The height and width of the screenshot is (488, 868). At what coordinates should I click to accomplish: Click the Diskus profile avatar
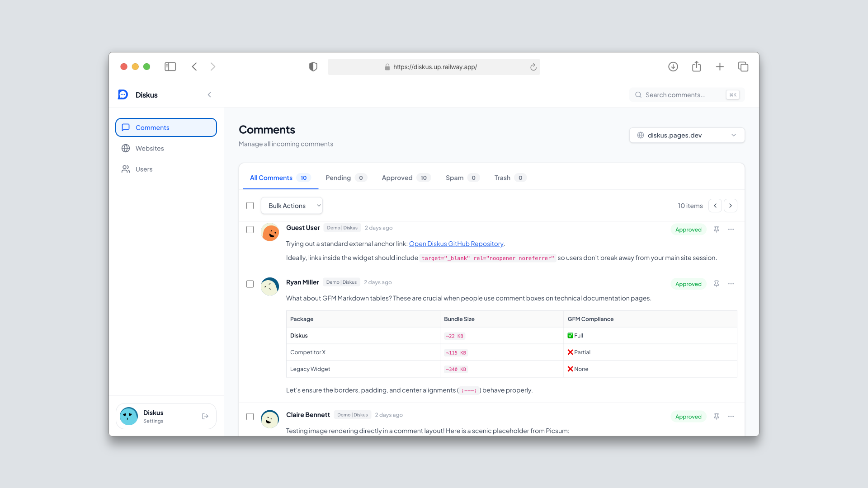tap(129, 416)
